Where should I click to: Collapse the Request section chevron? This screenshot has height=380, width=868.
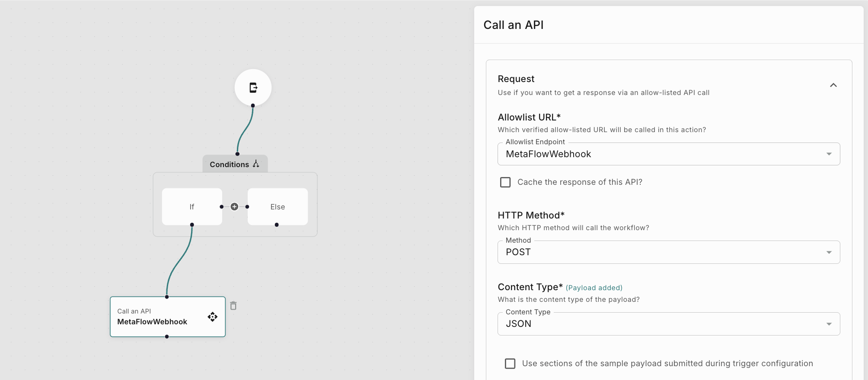pyautogui.click(x=833, y=85)
